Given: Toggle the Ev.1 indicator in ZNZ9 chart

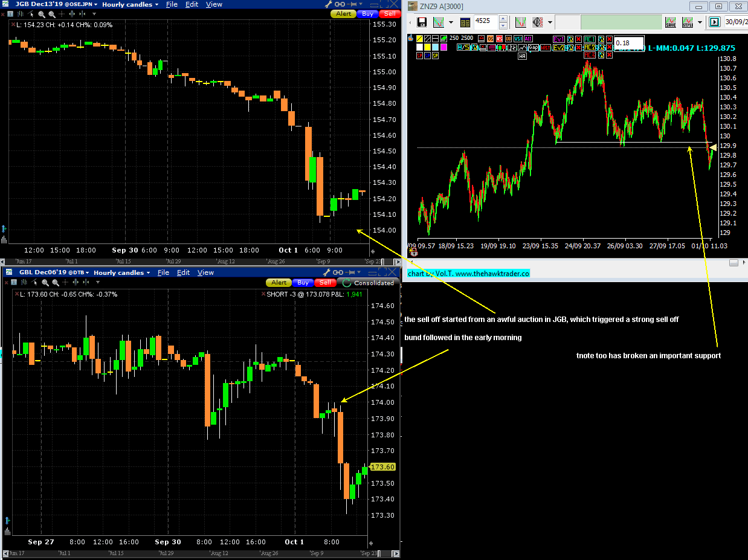Looking at the screenshot, I should point(559,39).
